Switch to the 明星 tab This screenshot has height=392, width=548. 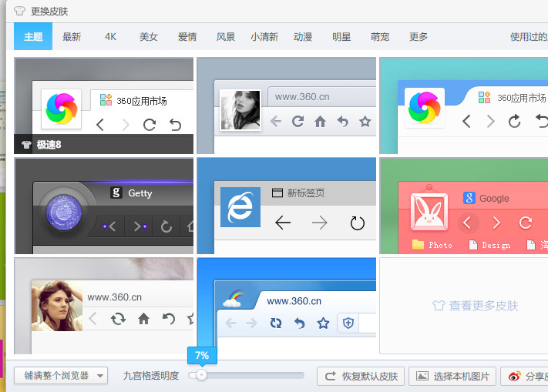(341, 36)
